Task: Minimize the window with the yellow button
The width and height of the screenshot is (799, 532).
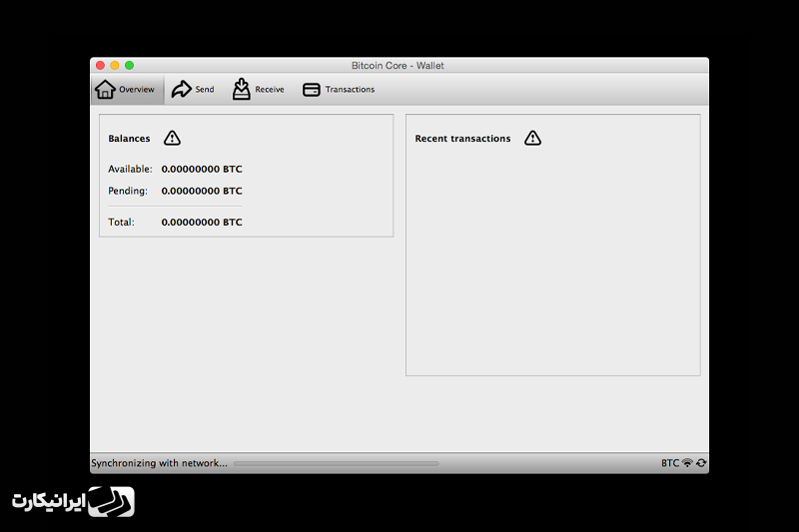Action: (x=115, y=65)
